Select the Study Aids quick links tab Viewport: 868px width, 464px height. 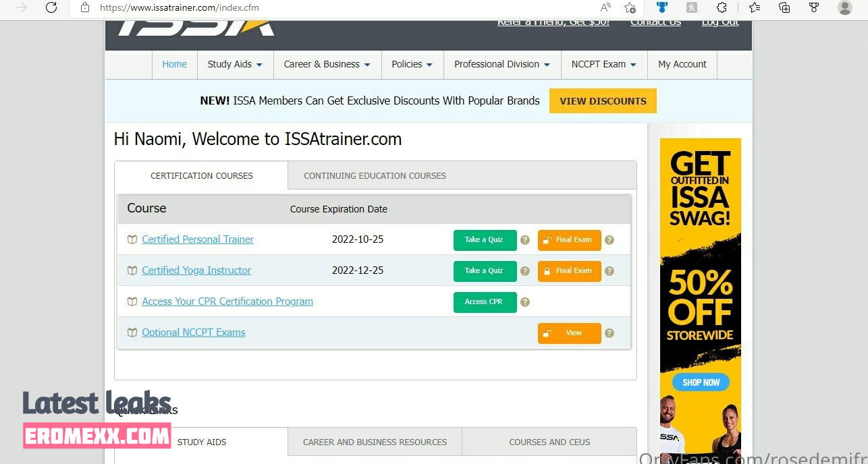[201, 442]
